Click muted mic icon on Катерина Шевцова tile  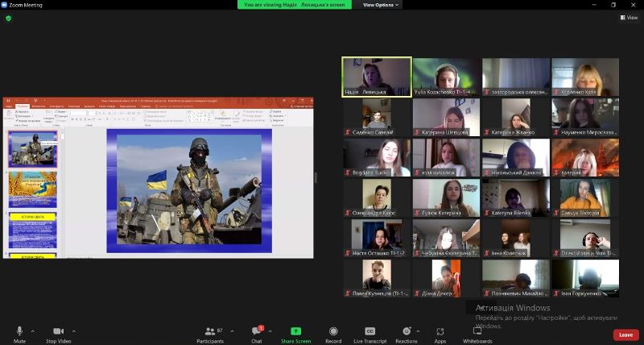pos(417,132)
